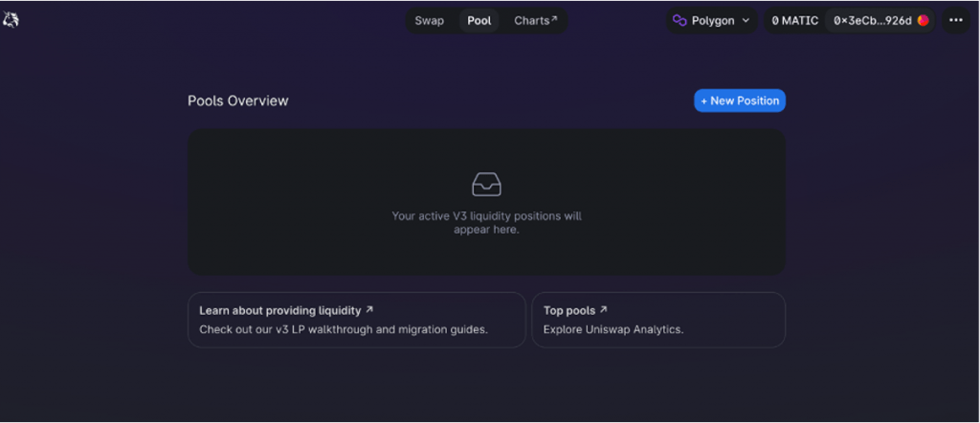This screenshot has height=423, width=980.
Task: Click the external arrow next to Charts
Action: click(554, 19)
